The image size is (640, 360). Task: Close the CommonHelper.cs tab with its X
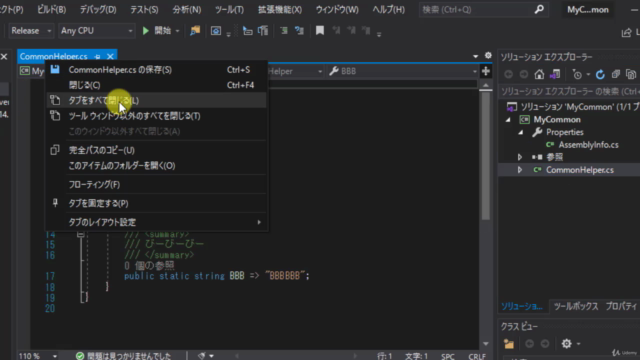tap(110, 56)
